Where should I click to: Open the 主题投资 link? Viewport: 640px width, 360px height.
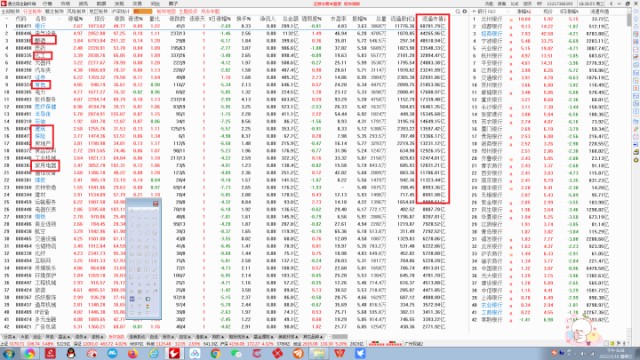click(188, 11)
